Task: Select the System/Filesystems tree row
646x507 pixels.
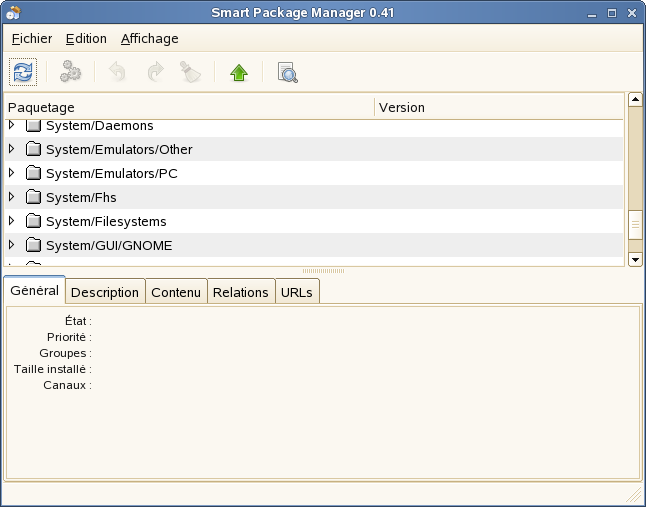Action: coord(106,221)
